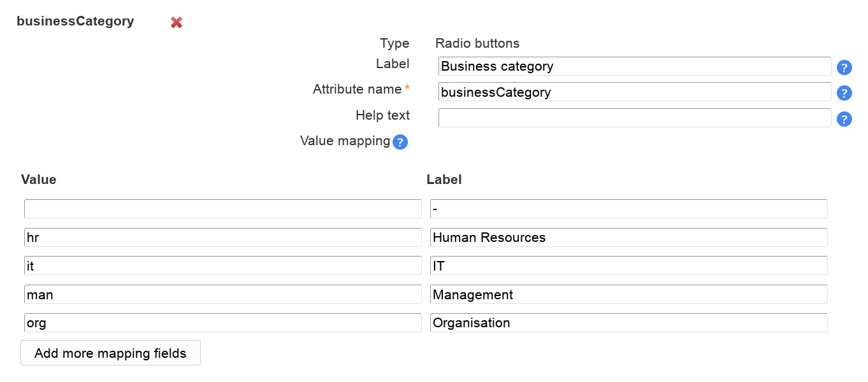The height and width of the screenshot is (382, 868).
Task: Edit the mapping label containing a dash
Action: click(x=628, y=209)
